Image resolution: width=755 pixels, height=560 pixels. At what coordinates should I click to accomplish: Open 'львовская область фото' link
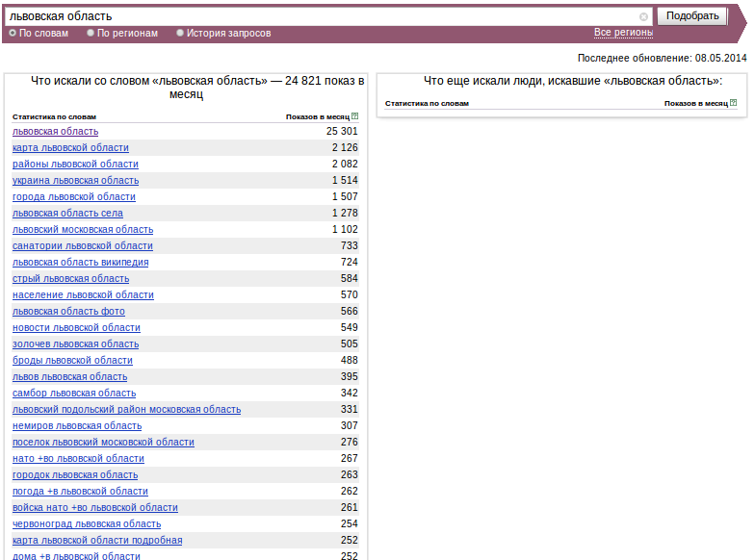(69, 312)
